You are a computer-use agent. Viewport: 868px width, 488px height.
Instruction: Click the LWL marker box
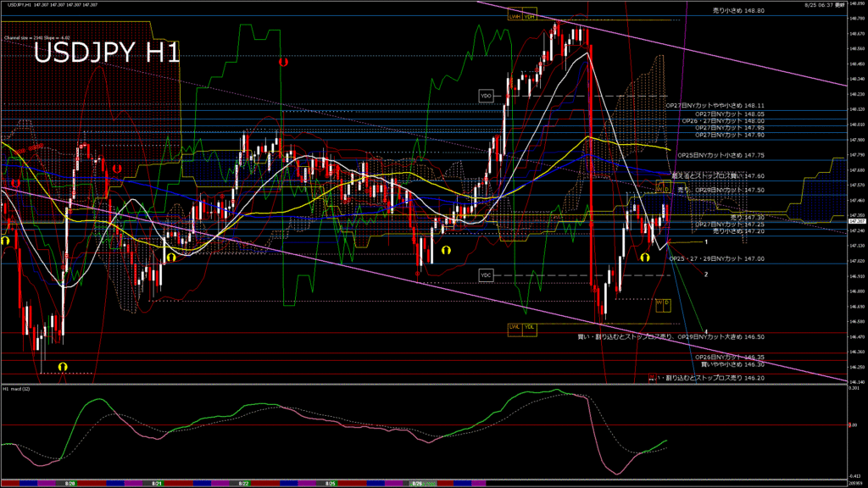[x=515, y=327]
